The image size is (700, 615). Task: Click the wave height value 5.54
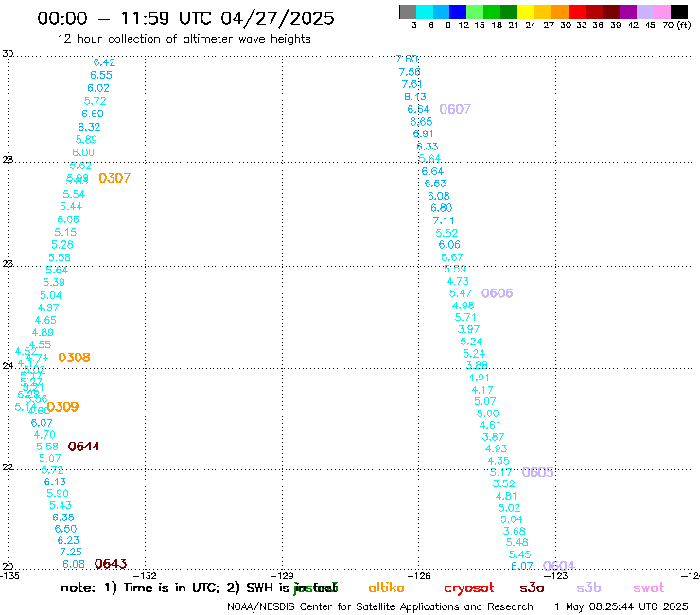pyautogui.click(x=74, y=194)
